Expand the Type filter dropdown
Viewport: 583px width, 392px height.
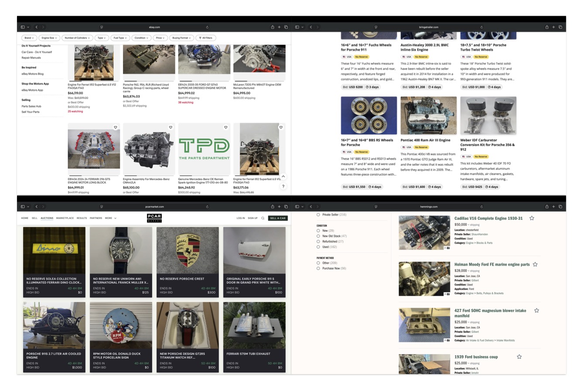coord(102,38)
